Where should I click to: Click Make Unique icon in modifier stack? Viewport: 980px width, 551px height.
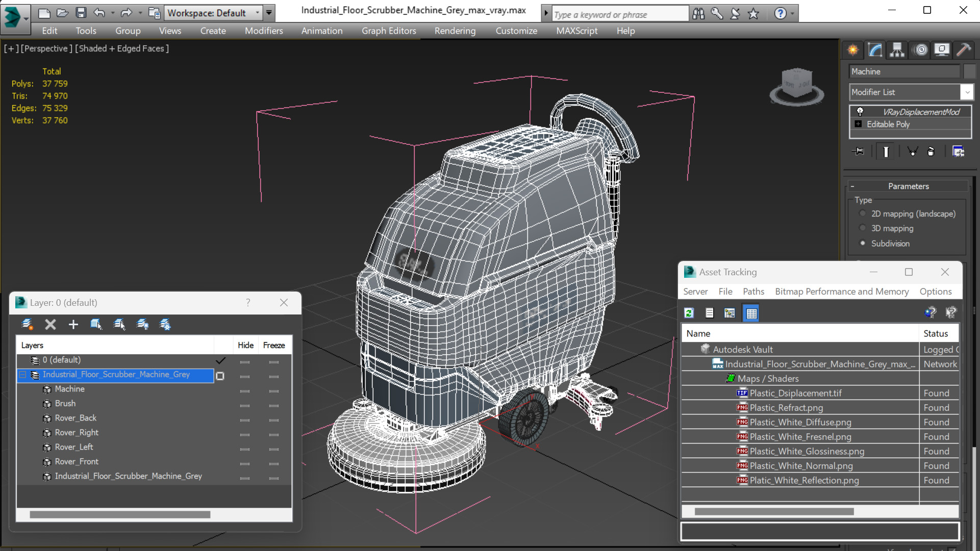tap(912, 151)
